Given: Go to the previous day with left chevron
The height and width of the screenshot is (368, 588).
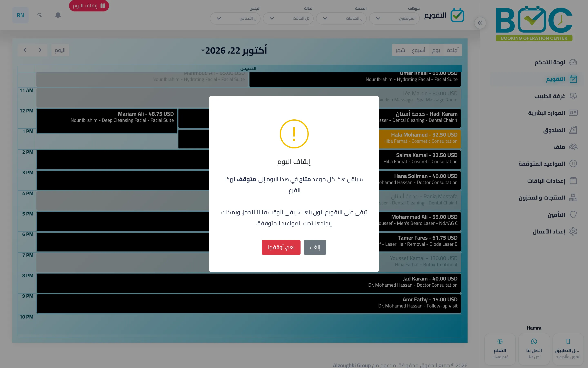Looking at the screenshot, I should pyautogui.click(x=25, y=50).
